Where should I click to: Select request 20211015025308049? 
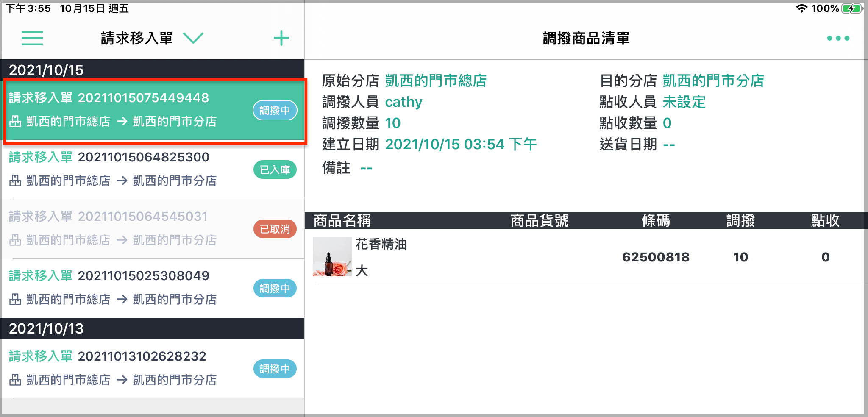pyautogui.click(x=153, y=288)
